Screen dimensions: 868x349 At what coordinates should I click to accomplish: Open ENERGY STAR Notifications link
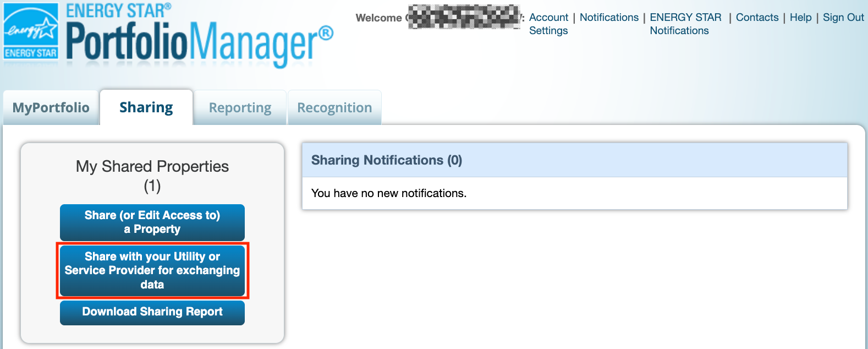[685, 24]
